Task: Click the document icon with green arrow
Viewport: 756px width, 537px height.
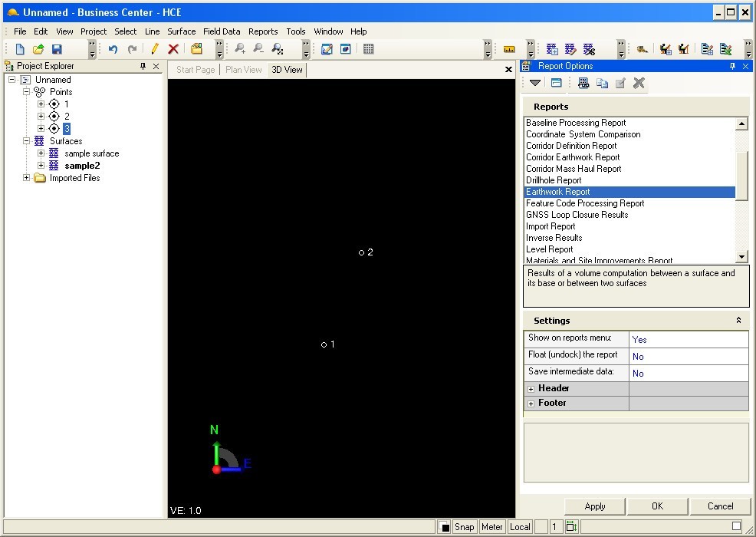Action: pyautogui.click(x=725, y=49)
